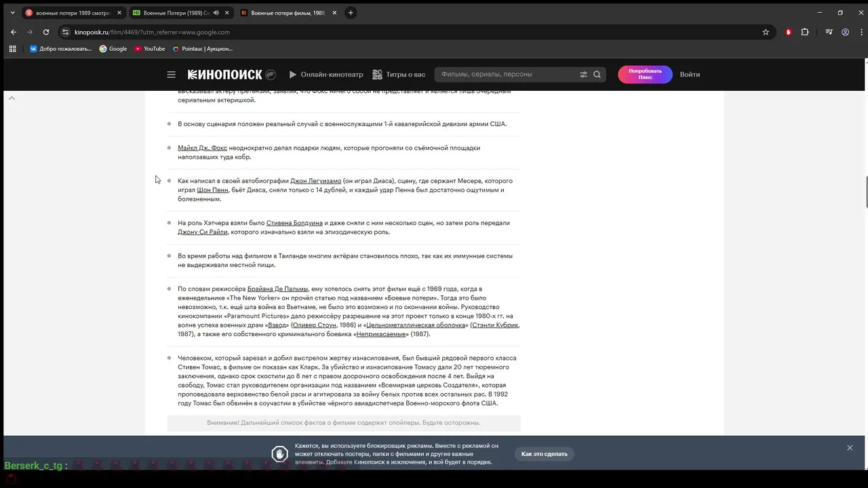Click the text 'Berserk_c_tg' overlay
868x488 pixels.
pyautogui.click(x=33, y=466)
